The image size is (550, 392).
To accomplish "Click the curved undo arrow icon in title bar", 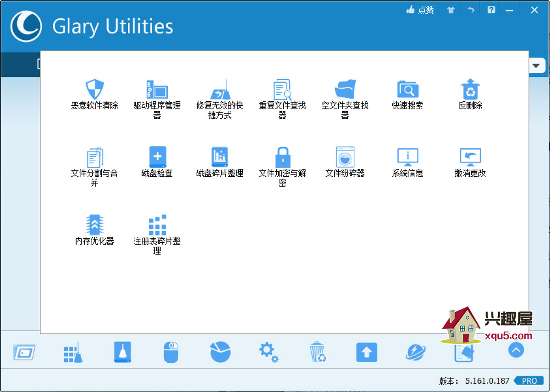I will pyautogui.click(x=471, y=10).
